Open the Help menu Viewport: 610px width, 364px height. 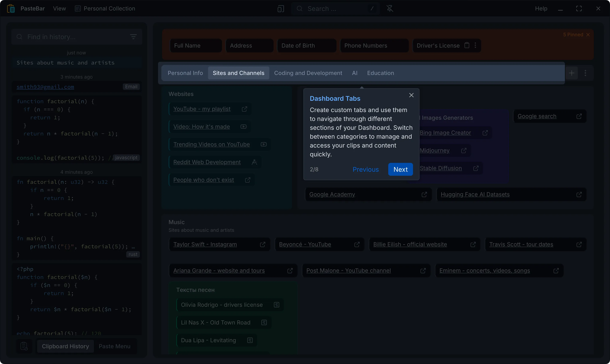point(541,9)
